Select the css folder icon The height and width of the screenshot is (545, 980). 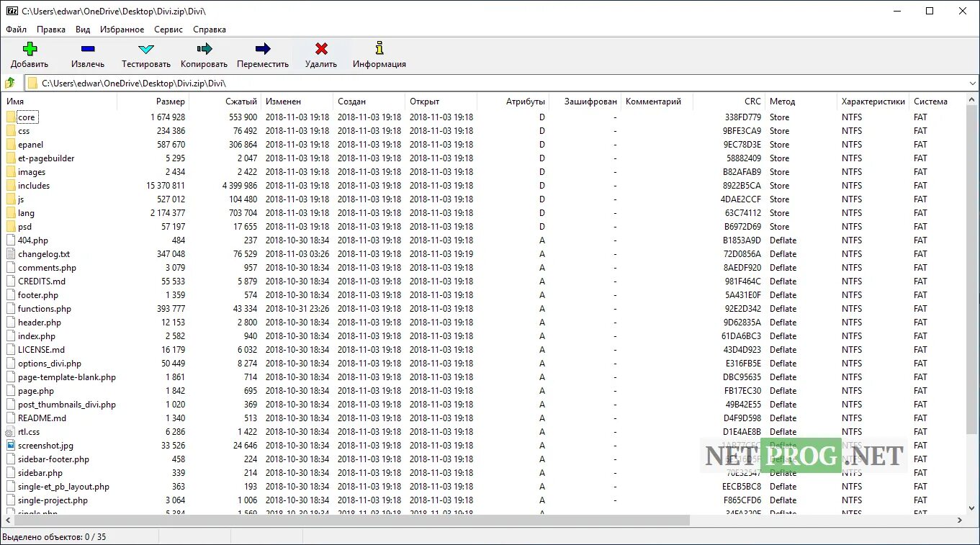pyautogui.click(x=11, y=131)
